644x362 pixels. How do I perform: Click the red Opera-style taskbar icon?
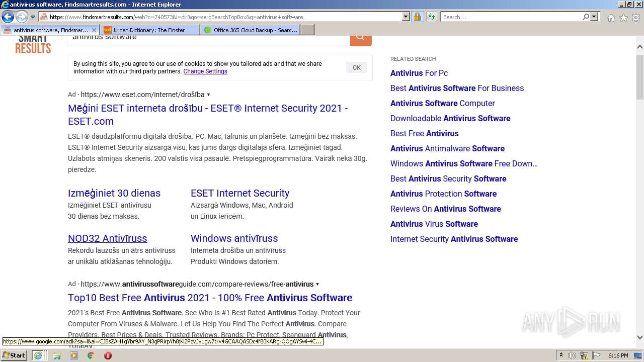pyautogui.click(x=108, y=355)
